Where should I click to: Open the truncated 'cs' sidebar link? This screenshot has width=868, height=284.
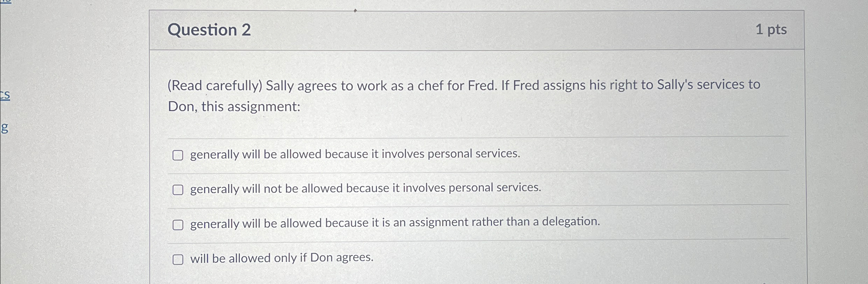point(5,94)
